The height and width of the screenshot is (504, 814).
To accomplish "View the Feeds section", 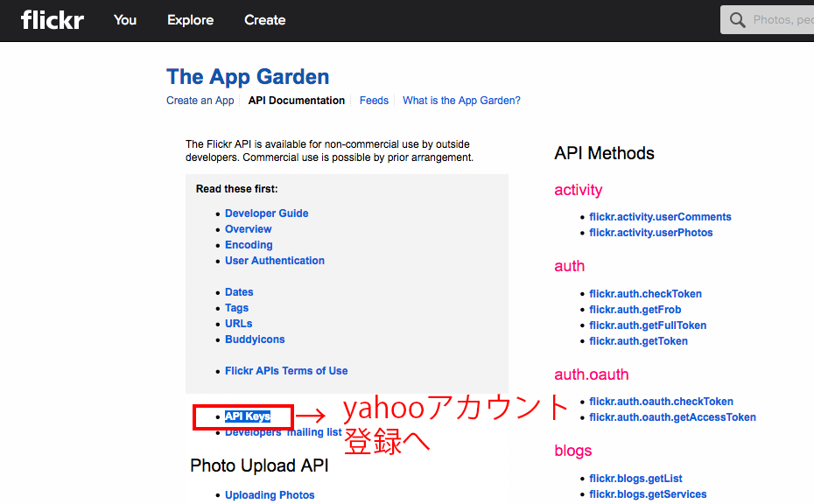I will coord(374,100).
